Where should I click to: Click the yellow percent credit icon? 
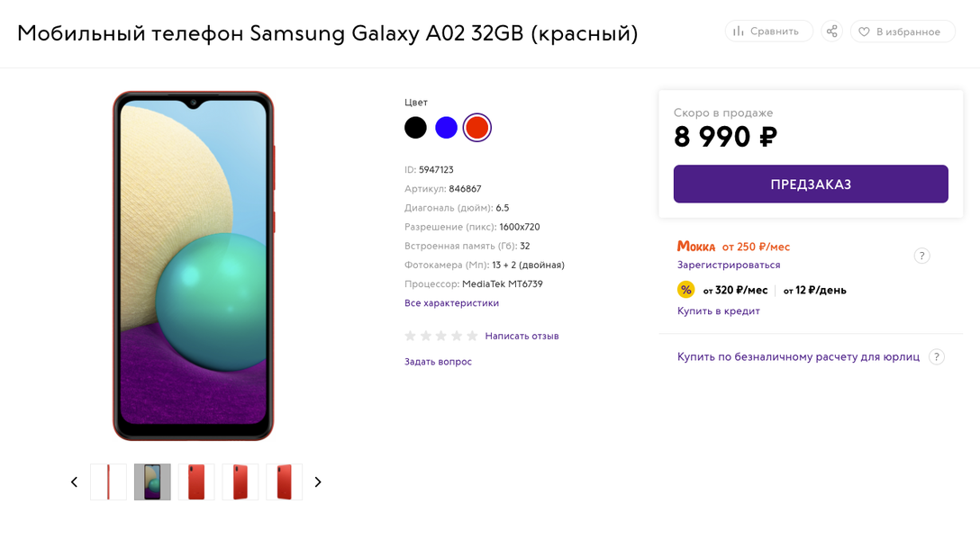click(686, 290)
